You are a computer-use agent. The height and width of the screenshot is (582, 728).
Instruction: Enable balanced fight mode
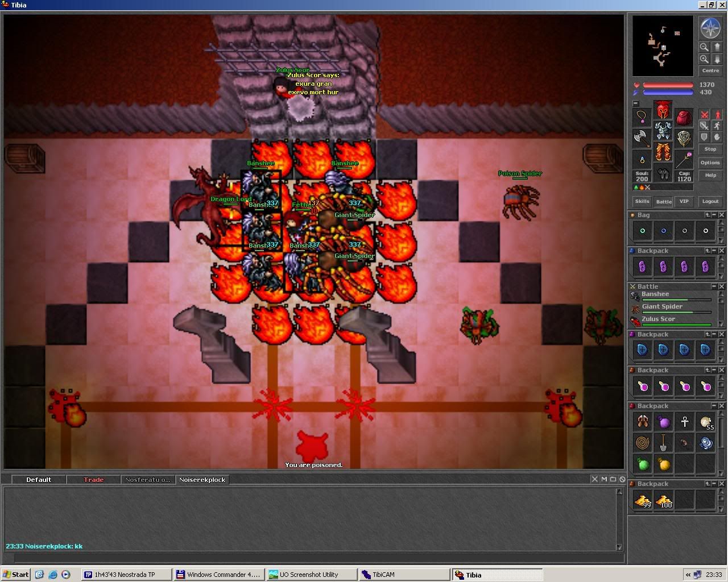pos(704,126)
